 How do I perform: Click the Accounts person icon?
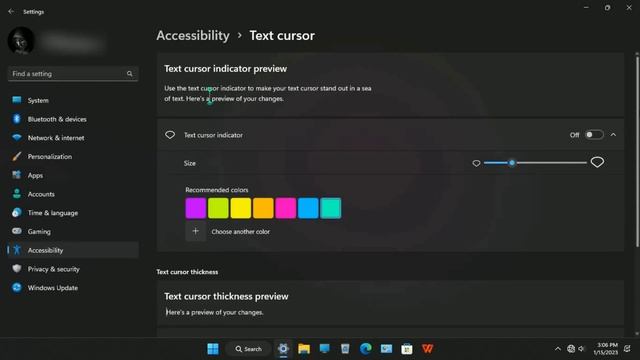(x=17, y=194)
